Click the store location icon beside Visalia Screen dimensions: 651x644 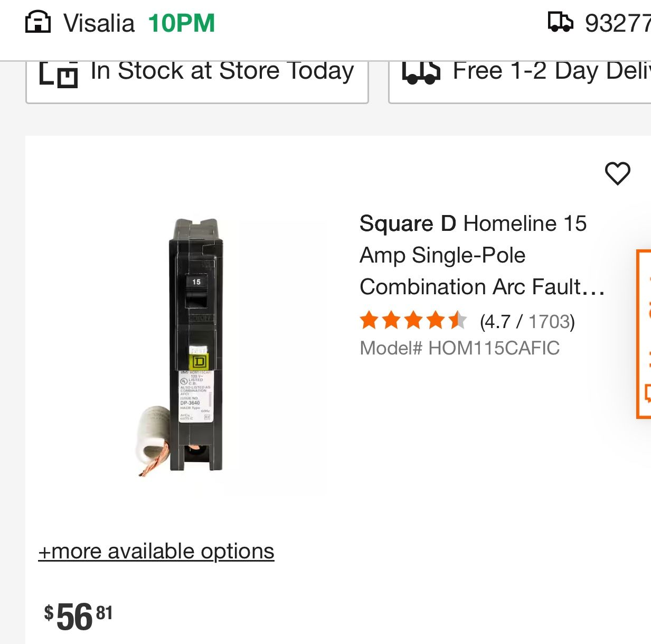(x=38, y=23)
